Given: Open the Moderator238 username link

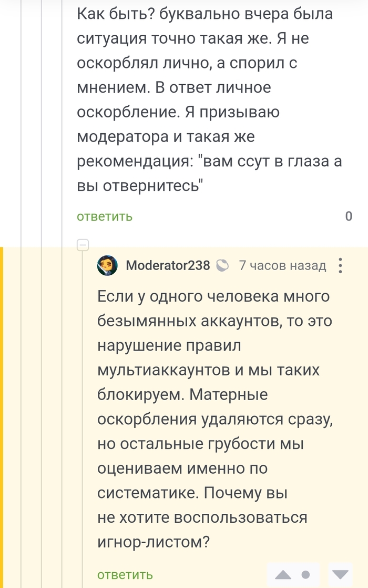Looking at the screenshot, I should [x=168, y=265].
